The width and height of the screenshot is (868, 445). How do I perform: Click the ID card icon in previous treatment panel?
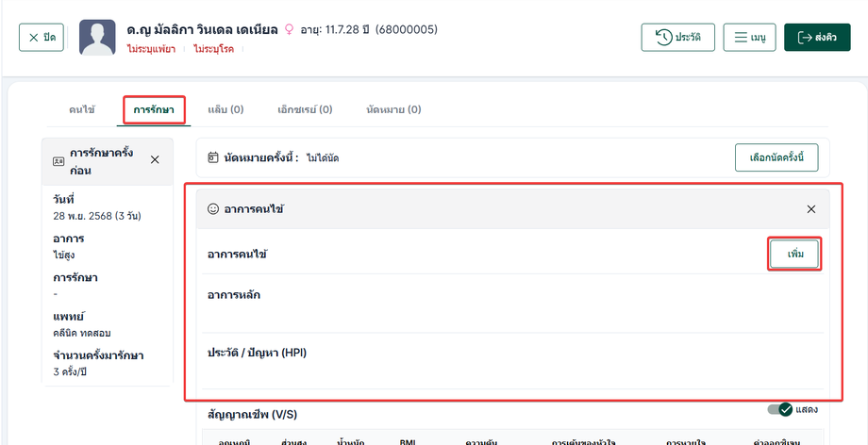pos(58,161)
